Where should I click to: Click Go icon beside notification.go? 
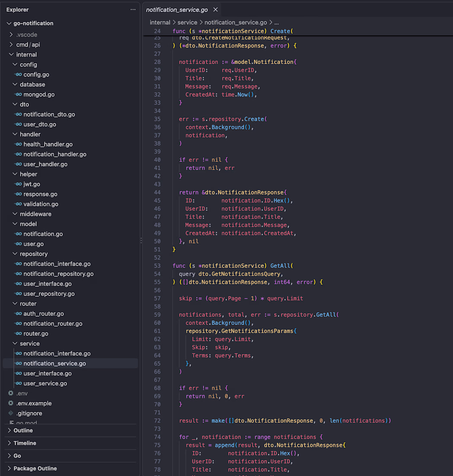pos(19,234)
